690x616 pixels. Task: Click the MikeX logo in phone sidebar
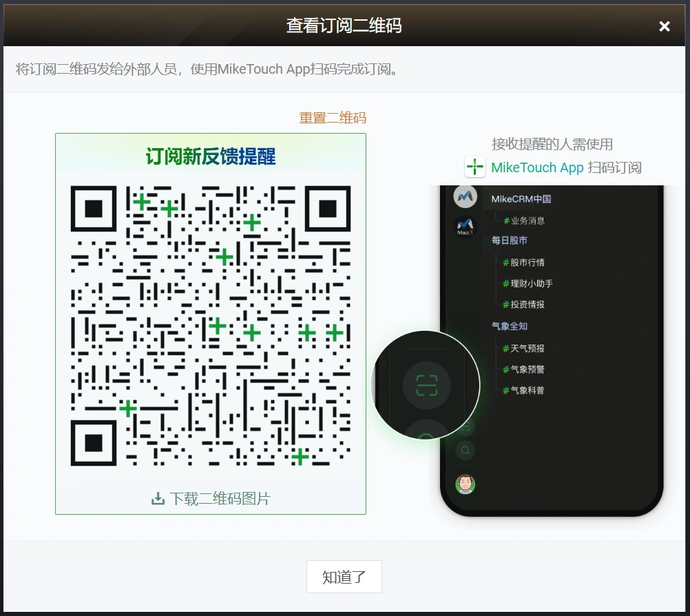(x=466, y=227)
